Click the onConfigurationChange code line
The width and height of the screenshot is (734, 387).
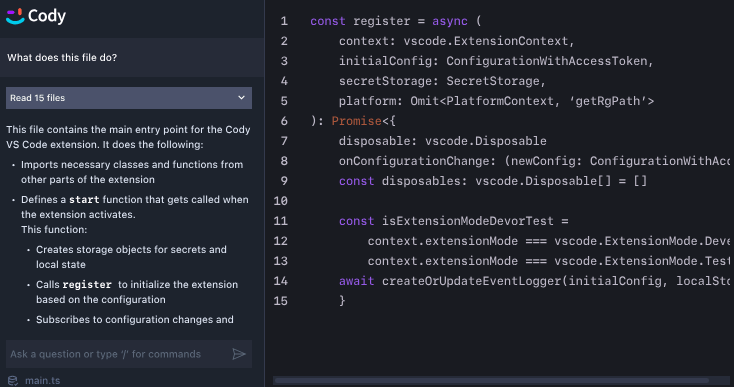tap(534, 161)
